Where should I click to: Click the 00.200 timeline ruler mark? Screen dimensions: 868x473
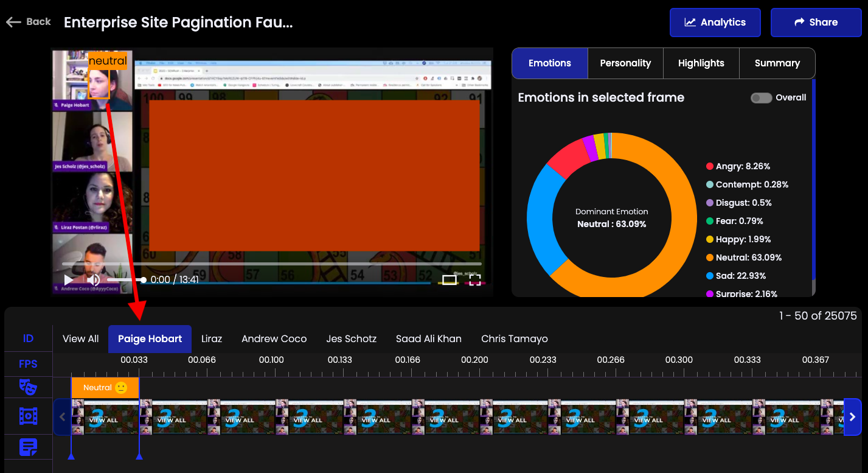point(474,360)
